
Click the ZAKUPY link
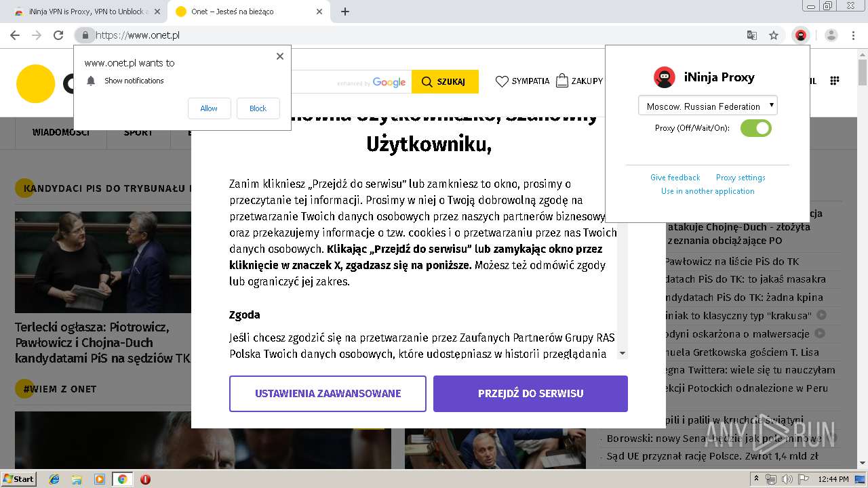pos(579,81)
